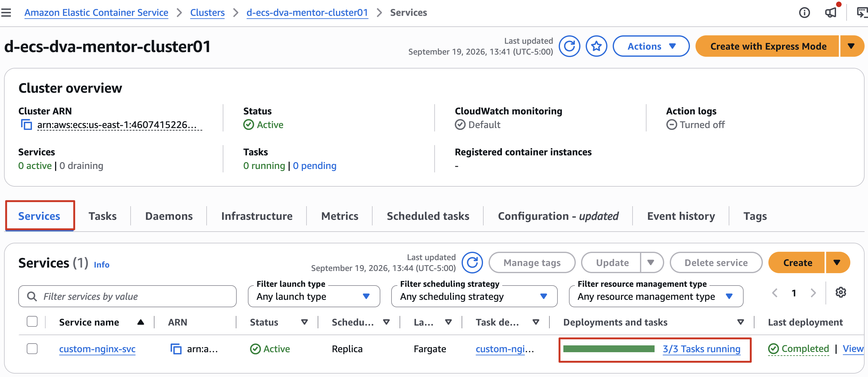The image size is (868, 377).
Task: Open the Event history tab
Action: pos(681,216)
